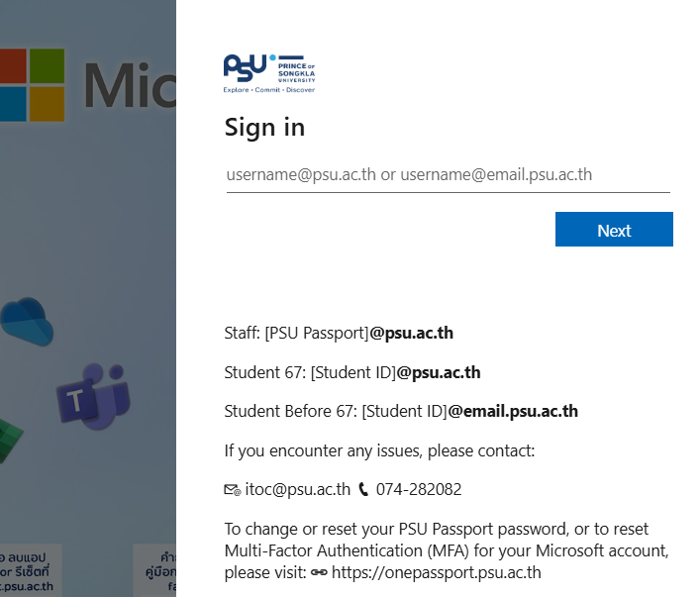Click the Student 67 instruction line
The image size is (700, 597).
pos(352,372)
